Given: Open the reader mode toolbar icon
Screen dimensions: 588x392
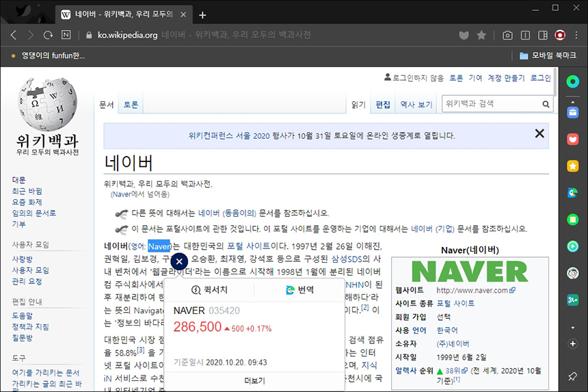Looking at the screenshot, I should coord(525,36).
